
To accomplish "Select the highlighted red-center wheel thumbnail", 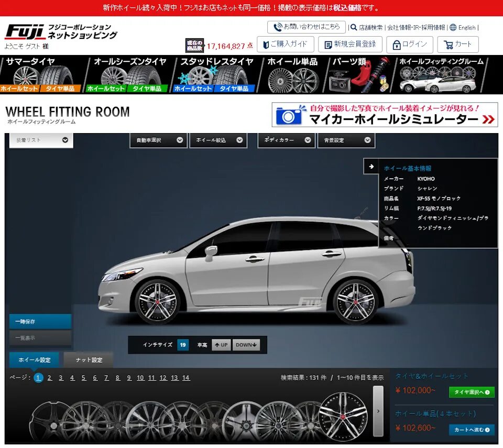I will 343,417.
